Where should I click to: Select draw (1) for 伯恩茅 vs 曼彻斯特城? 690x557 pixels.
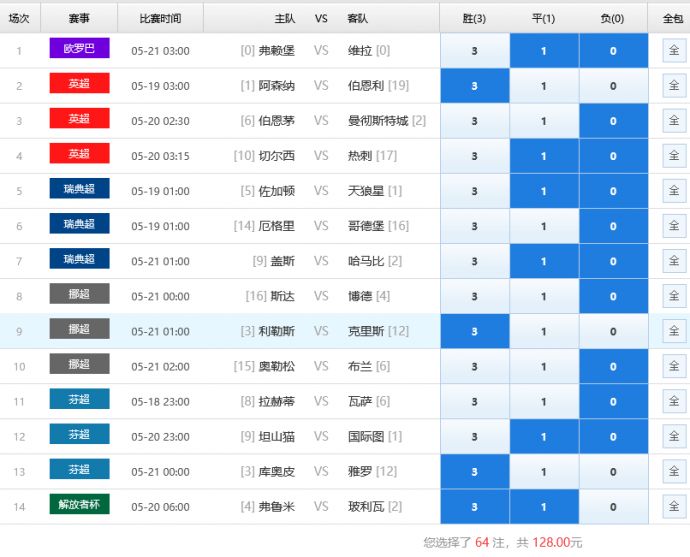pyautogui.click(x=544, y=121)
